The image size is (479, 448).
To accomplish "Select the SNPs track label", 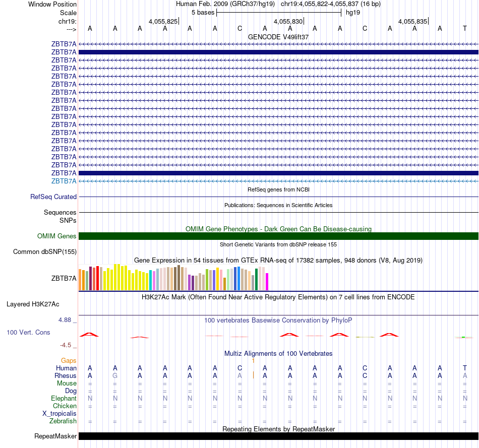I will point(68,221).
